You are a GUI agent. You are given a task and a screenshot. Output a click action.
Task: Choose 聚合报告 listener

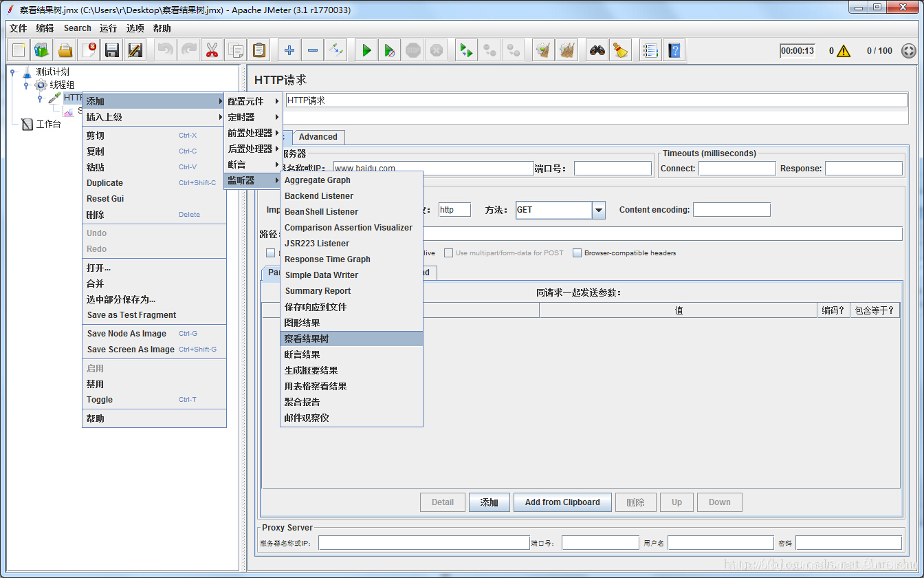(351, 402)
